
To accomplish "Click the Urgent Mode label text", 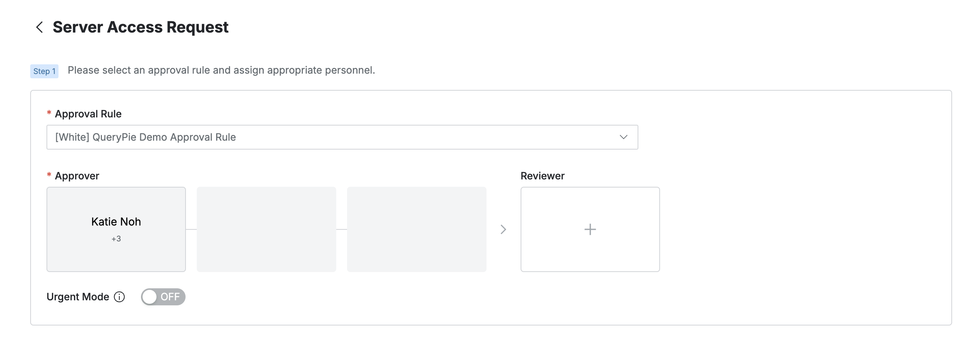I will [77, 297].
